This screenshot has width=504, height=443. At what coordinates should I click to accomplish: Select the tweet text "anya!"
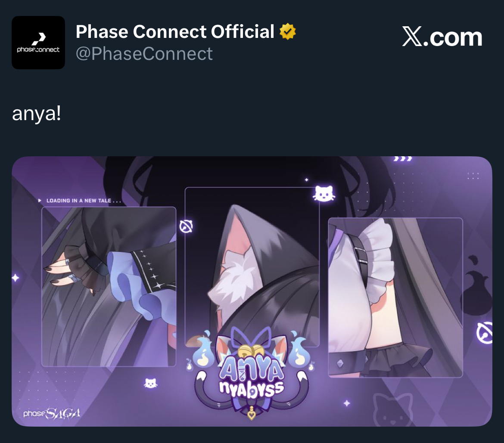click(36, 114)
